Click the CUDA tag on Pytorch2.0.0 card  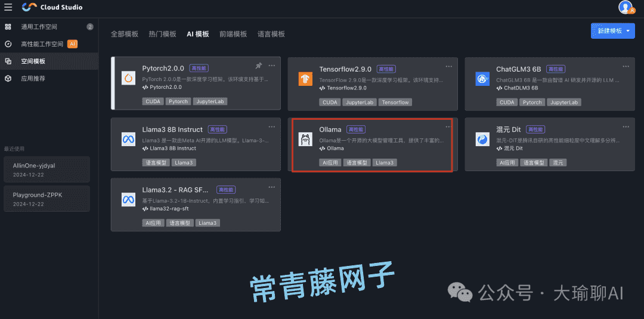click(x=153, y=102)
